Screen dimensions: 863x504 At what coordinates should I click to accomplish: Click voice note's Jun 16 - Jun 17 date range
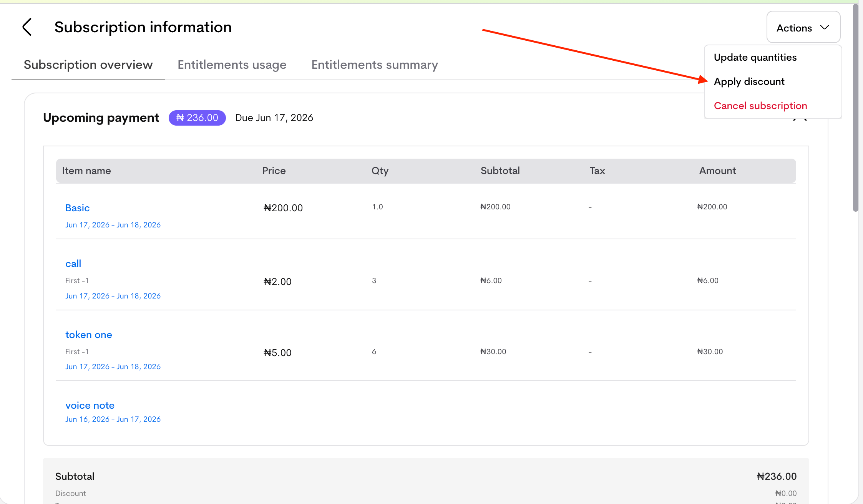[x=113, y=419]
